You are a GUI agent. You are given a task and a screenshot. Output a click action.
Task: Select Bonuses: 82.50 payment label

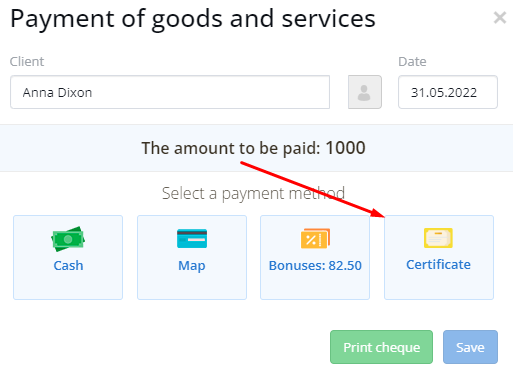click(315, 265)
